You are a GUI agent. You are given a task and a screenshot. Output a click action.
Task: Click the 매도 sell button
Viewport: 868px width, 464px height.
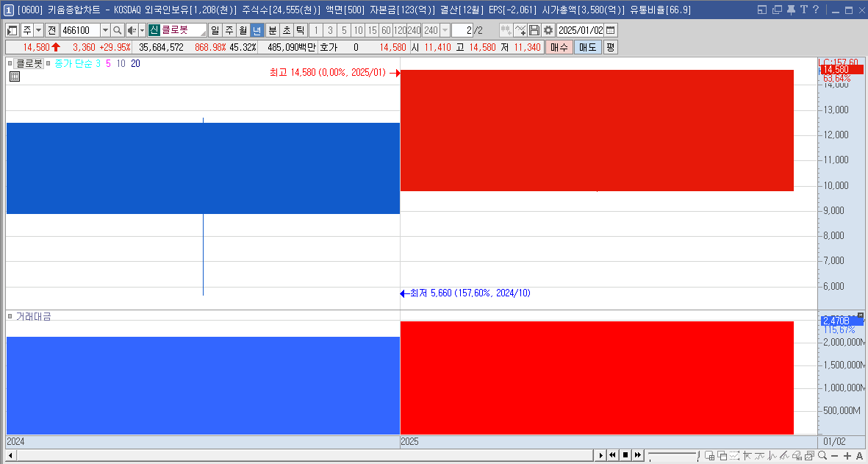click(x=587, y=48)
